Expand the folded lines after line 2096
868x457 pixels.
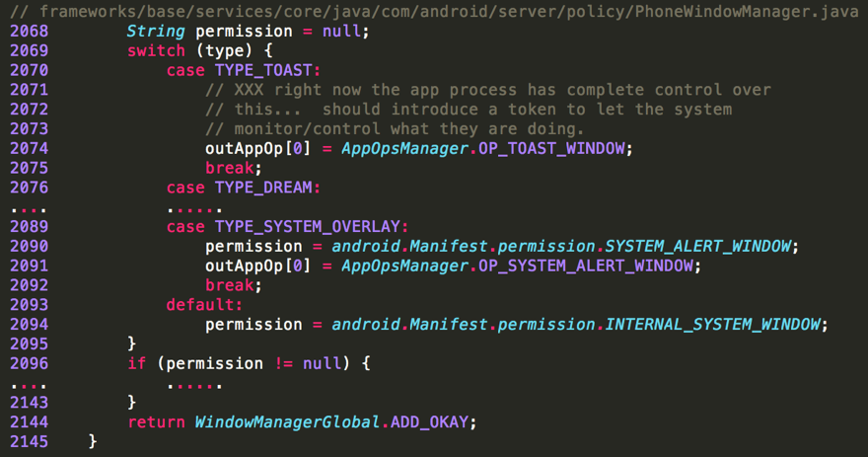[28, 384]
